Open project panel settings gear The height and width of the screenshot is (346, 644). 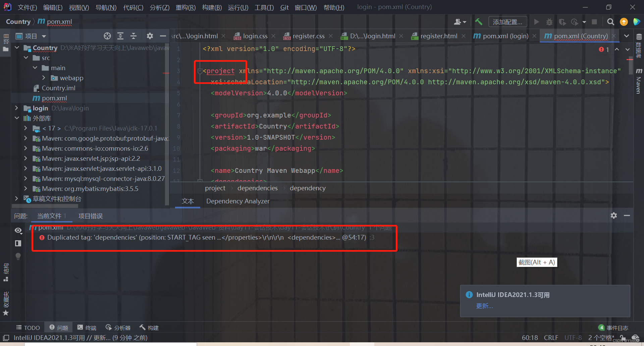pos(150,36)
